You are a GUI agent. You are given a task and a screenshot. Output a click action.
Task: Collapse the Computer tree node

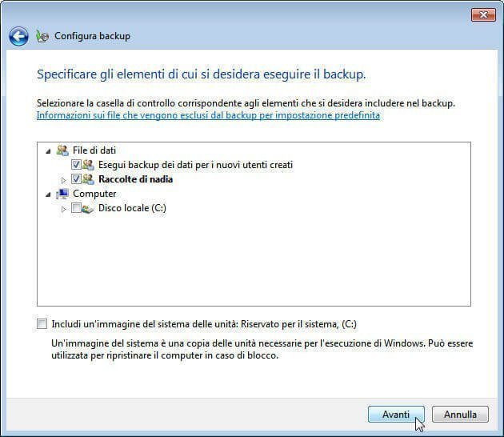click(50, 194)
